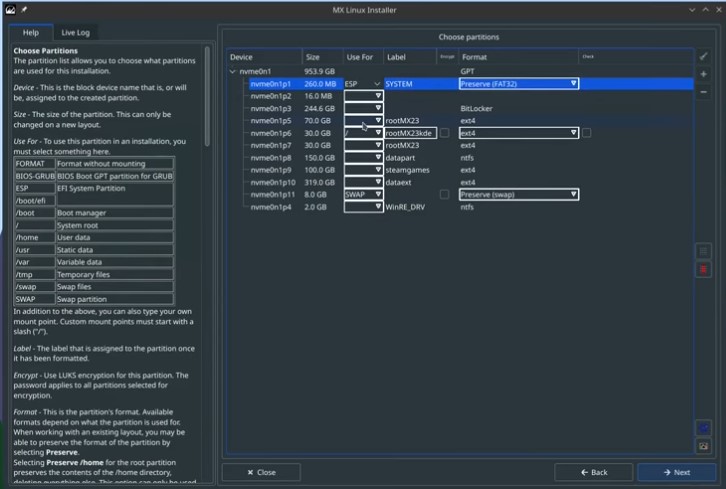Minimize the MX Linux Installer window
Image resolution: width=726 pixels, height=489 pixels.
tap(692, 10)
